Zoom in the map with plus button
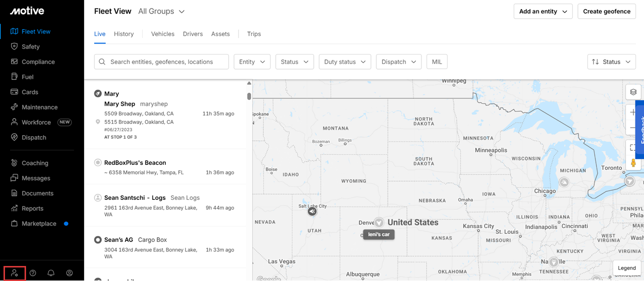644x281 pixels. 633,113
